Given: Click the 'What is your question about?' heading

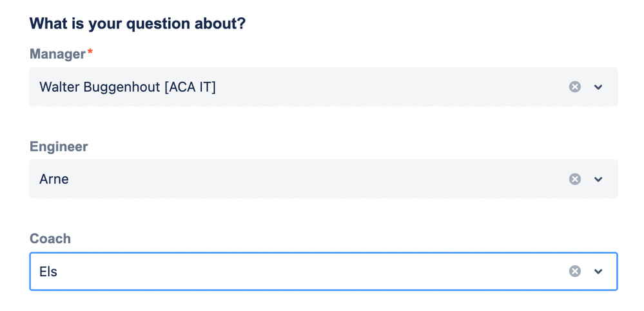Looking at the screenshot, I should (x=137, y=23).
